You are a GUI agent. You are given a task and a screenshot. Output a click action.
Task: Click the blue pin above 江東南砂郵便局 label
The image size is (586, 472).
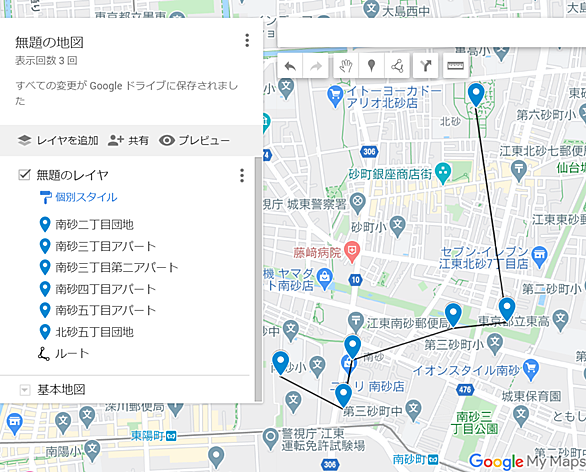pos(453,314)
